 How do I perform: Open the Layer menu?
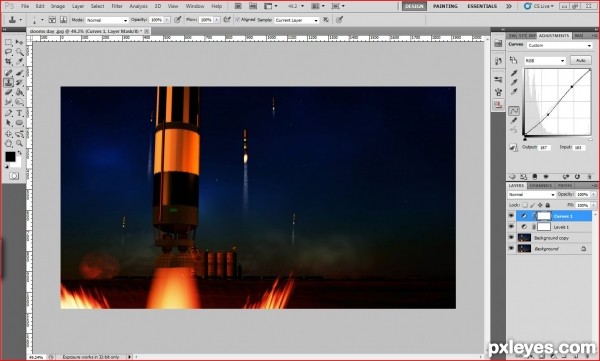click(x=78, y=6)
